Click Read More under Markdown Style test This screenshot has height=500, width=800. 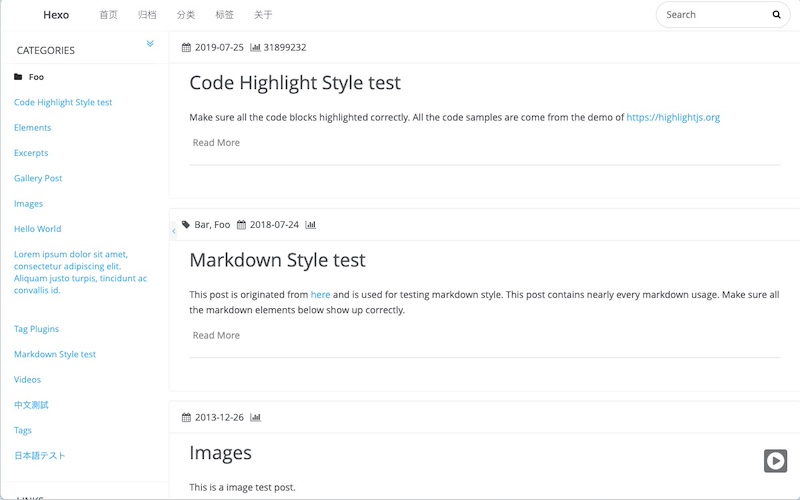pyautogui.click(x=216, y=336)
